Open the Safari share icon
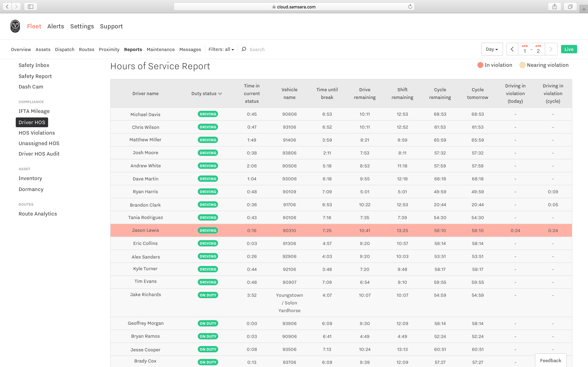The height and width of the screenshot is (367, 588). pyautogui.click(x=554, y=7)
